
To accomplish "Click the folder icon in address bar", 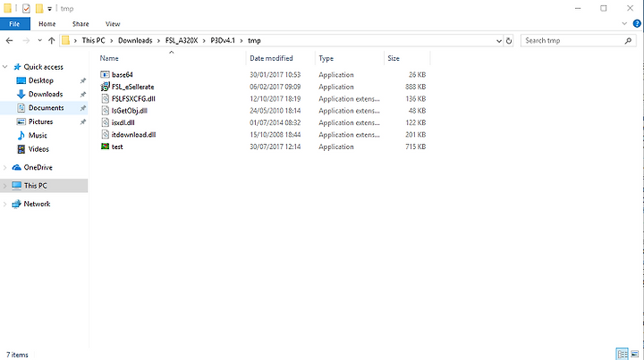I will pyautogui.click(x=65, y=40).
